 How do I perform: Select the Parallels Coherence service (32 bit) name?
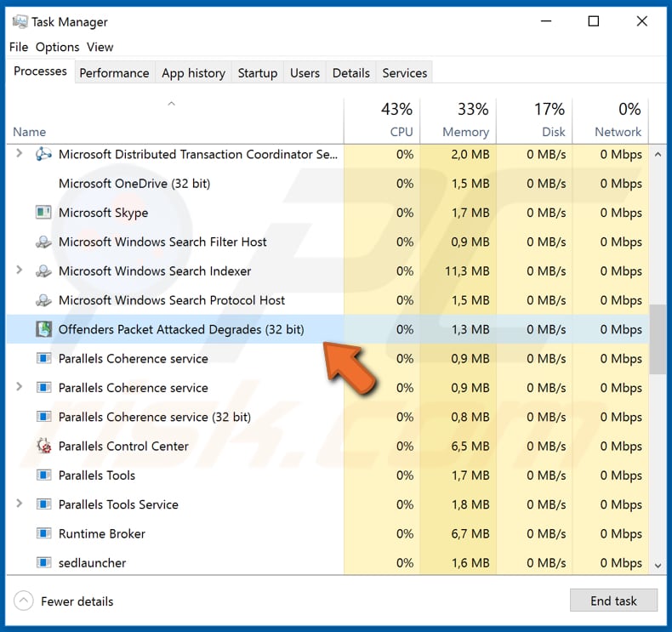tap(155, 417)
